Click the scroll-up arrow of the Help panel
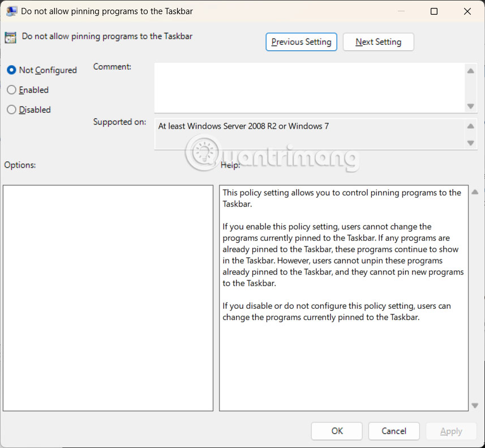 pos(475,191)
